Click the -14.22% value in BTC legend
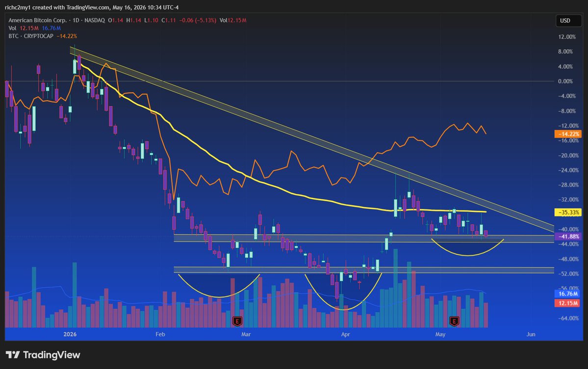The image size is (588, 369). (67, 36)
